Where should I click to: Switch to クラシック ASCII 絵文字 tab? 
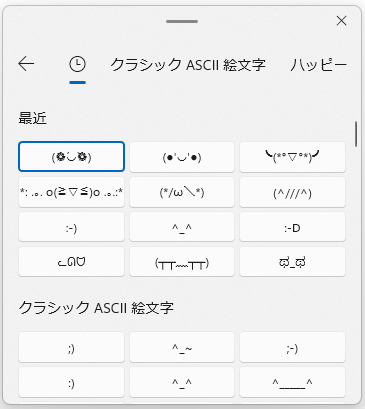click(x=188, y=65)
